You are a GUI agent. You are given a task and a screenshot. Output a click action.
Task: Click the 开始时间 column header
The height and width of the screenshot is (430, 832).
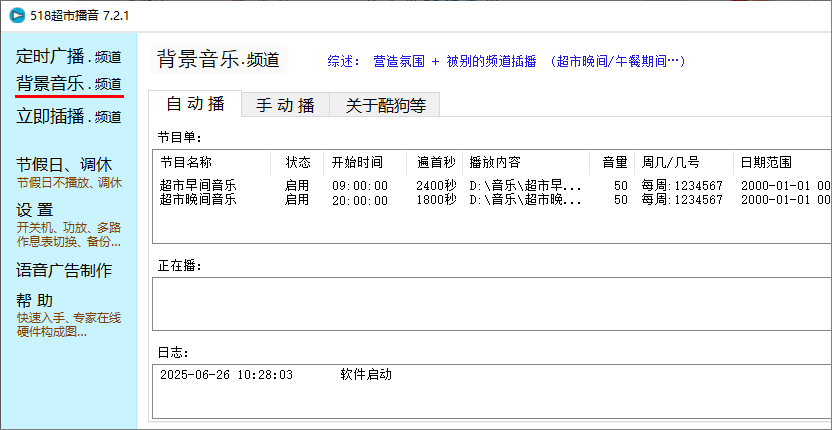pyautogui.click(x=357, y=162)
